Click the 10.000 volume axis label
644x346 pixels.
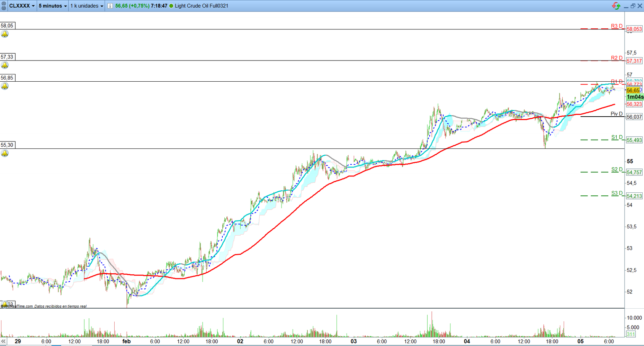point(634,318)
